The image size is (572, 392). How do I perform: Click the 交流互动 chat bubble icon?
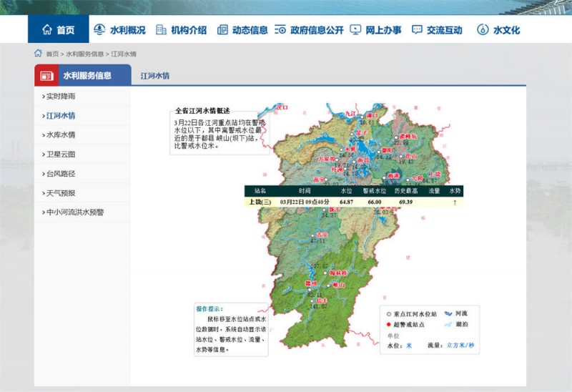coord(417,29)
